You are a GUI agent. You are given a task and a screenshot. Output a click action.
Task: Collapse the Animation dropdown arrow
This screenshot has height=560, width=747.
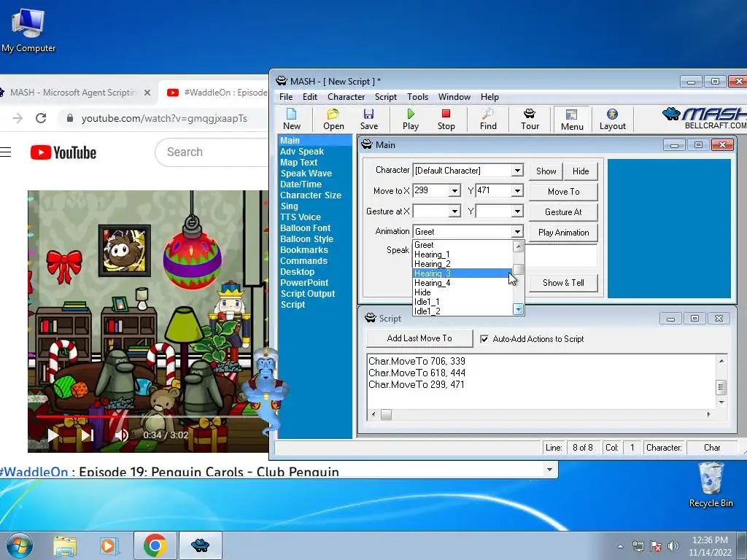click(517, 231)
